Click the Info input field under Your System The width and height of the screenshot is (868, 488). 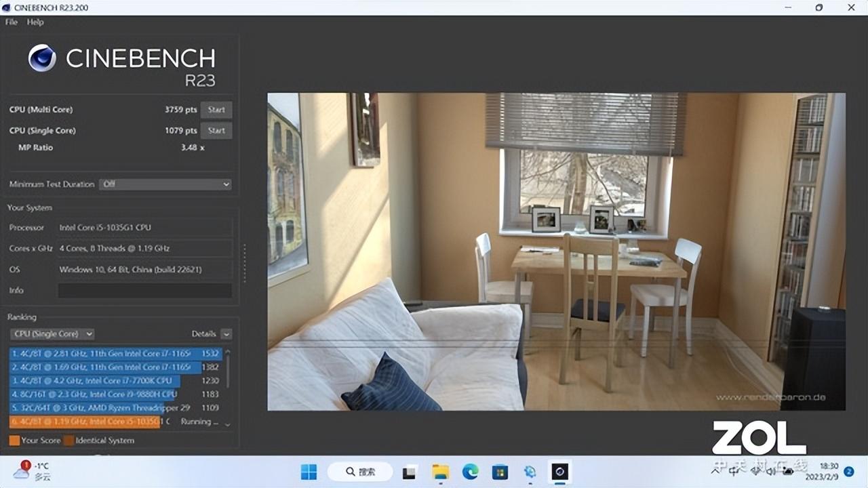144,290
